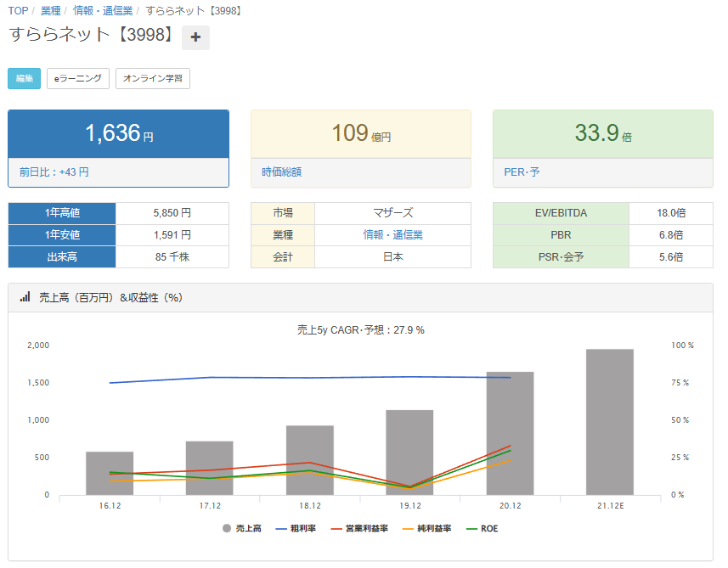Toggle the 営業利益率 legend series
Screen dimensions: 728x568
point(359,529)
